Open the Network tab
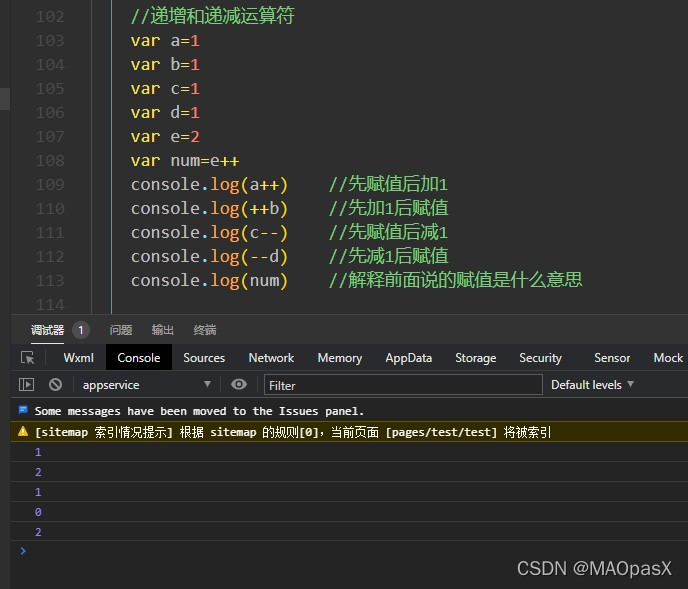Image resolution: width=688 pixels, height=589 pixels. coord(271,358)
